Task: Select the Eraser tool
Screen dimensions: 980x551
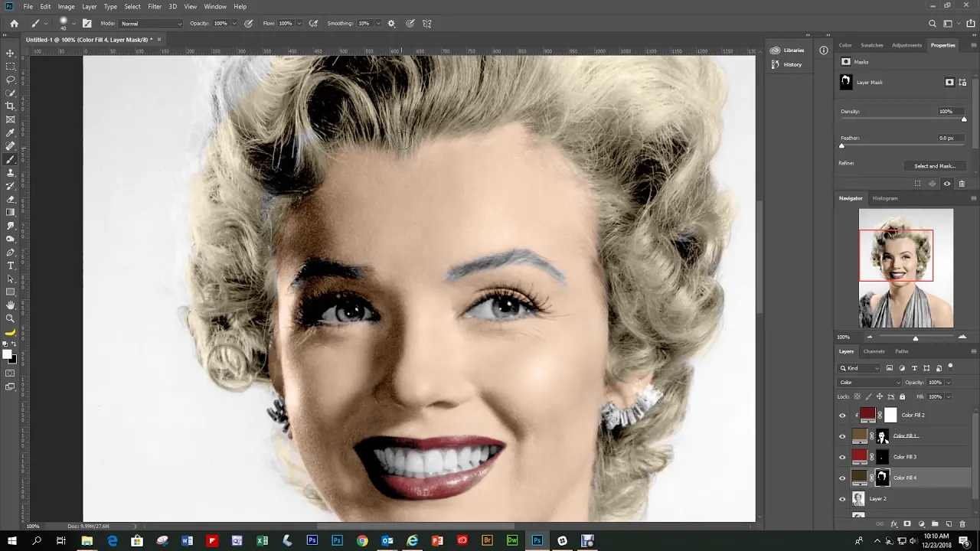Action: click(x=10, y=199)
